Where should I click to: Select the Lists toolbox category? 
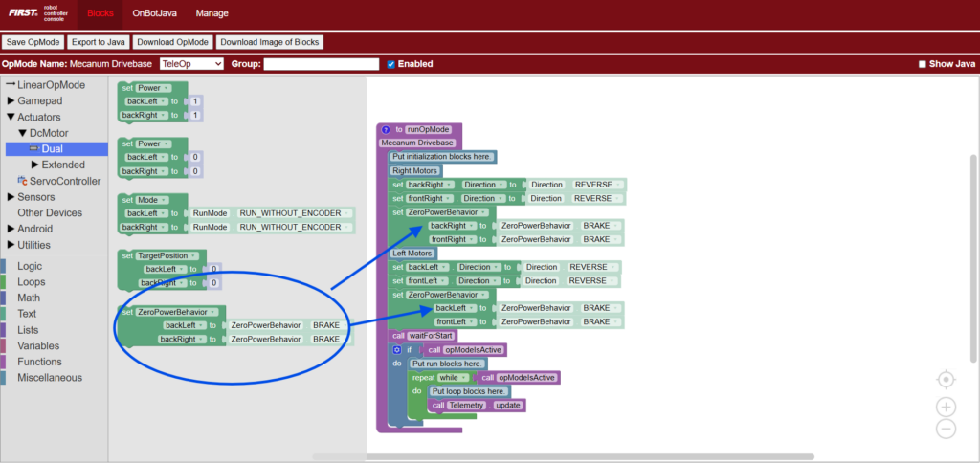tap(28, 330)
